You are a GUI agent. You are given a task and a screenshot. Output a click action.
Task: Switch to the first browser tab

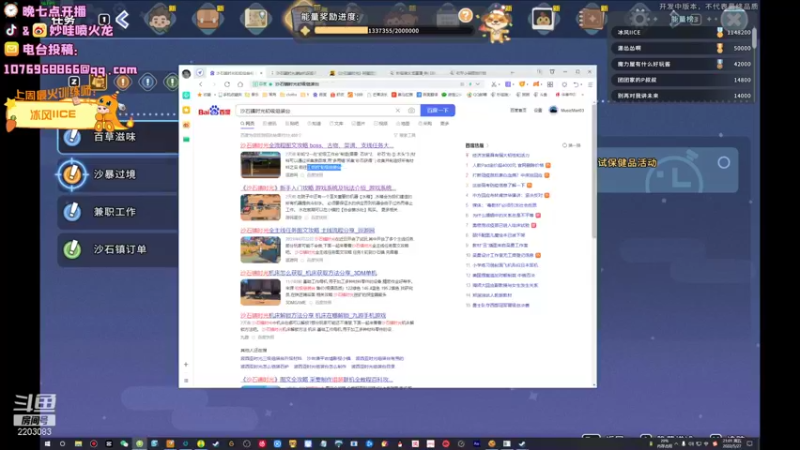tap(234, 73)
